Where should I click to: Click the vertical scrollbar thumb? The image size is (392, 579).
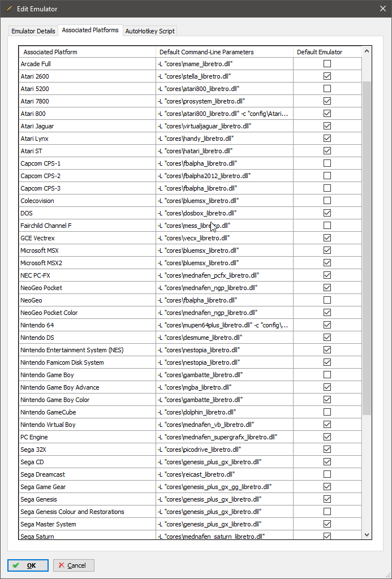coord(367,248)
